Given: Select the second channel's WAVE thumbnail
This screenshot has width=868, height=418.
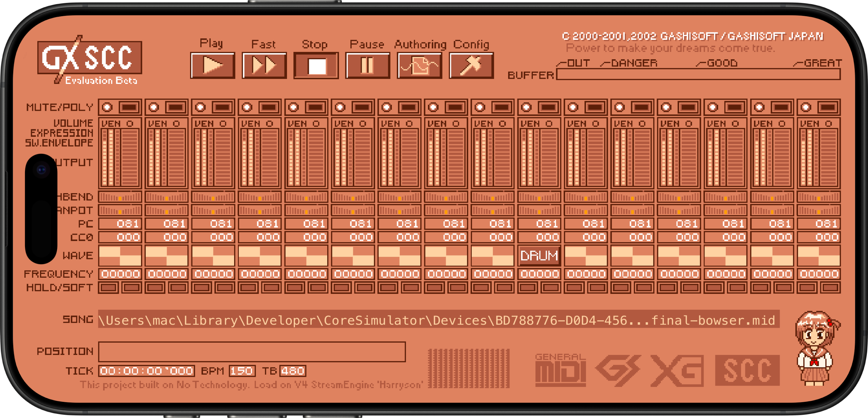Looking at the screenshot, I should coord(166,256).
